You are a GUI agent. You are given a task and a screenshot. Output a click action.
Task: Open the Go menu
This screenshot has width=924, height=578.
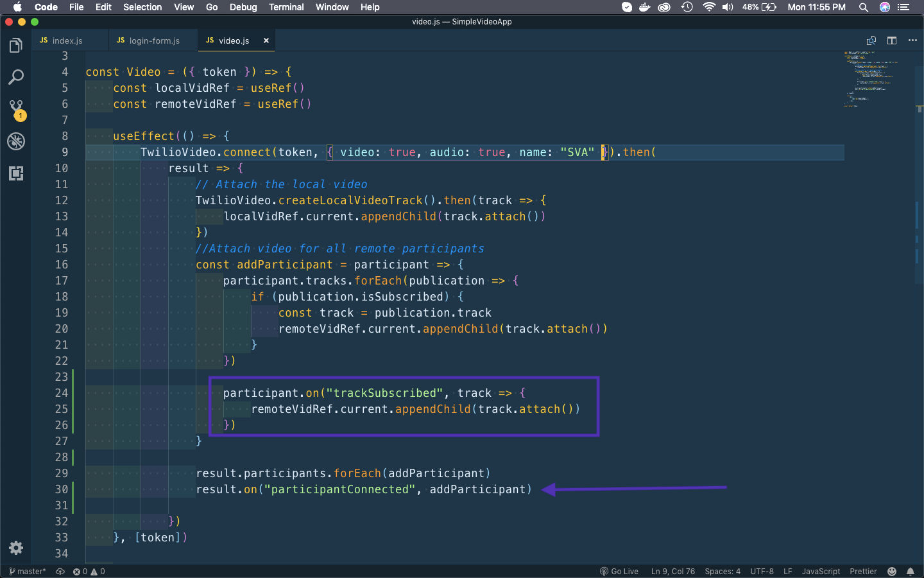pyautogui.click(x=212, y=7)
